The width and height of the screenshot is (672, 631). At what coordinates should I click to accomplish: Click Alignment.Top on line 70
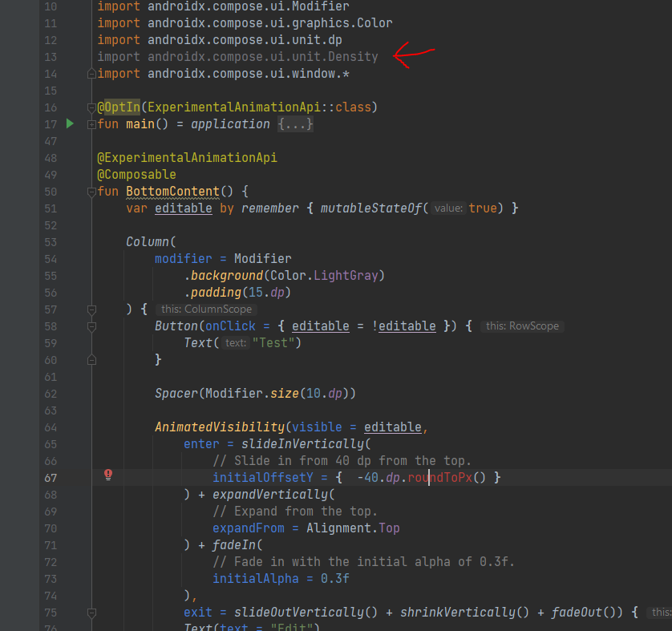[353, 528]
